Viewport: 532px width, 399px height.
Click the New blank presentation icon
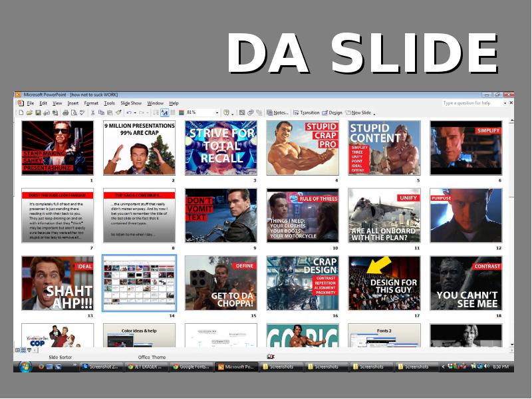tap(21, 112)
